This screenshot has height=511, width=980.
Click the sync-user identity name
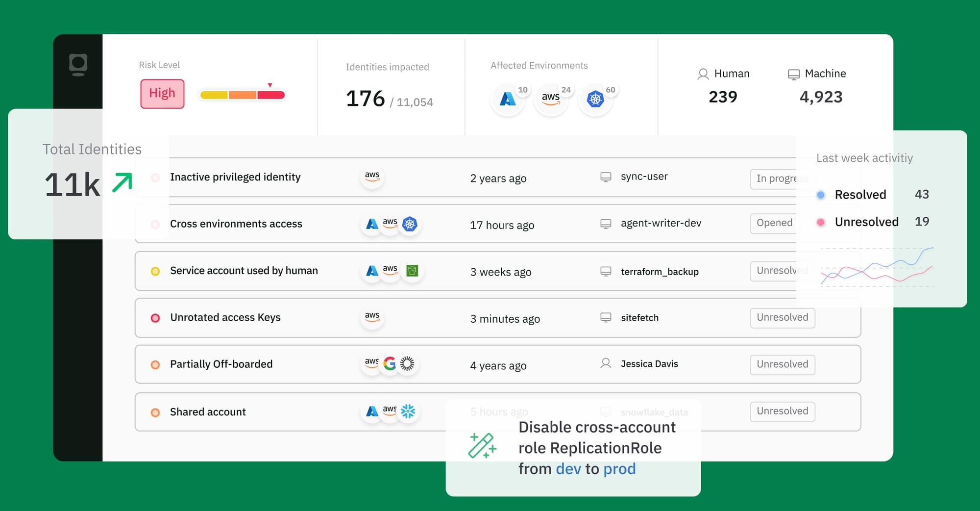644,177
